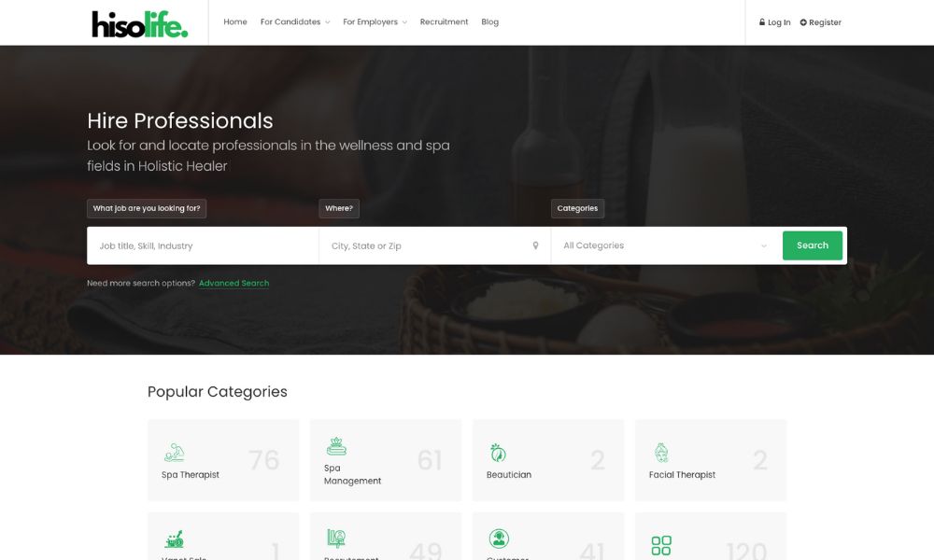Image resolution: width=934 pixels, height=560 pixels.
Task: Click the hisolife logo
Action: pyautogui.click(x=140, y=24)
